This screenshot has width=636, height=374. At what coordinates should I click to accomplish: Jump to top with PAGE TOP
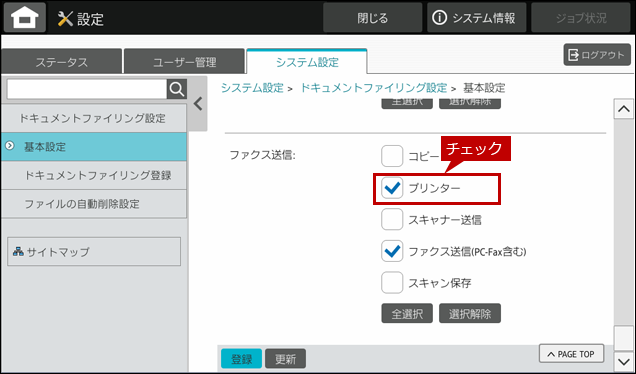coord(571,354)
